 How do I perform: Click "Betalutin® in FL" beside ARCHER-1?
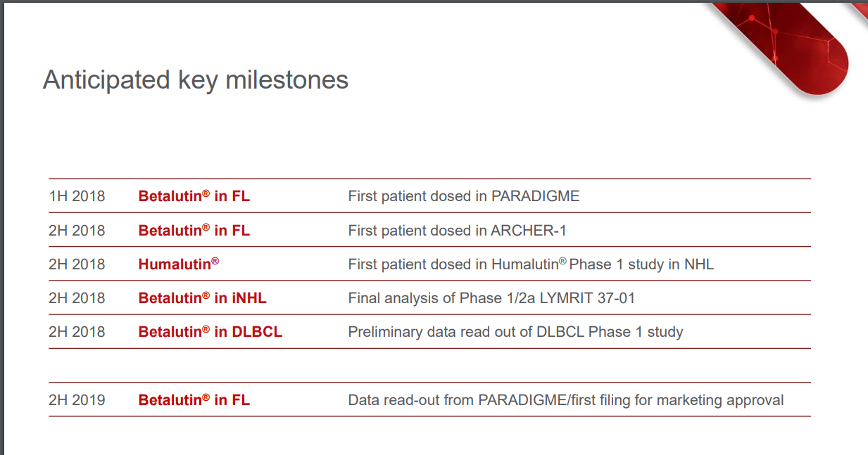[x=194, y=230]
